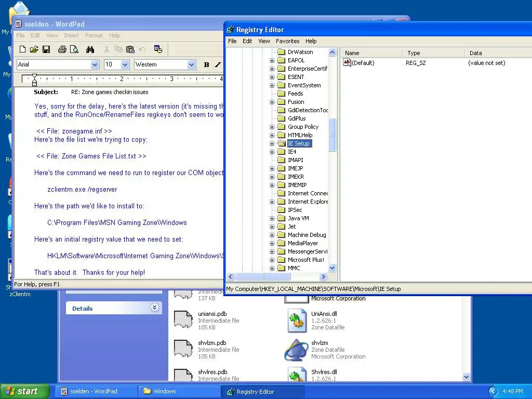Click the Start button
Viewport: 532px width, 399px height.
(x=24, y=392)
